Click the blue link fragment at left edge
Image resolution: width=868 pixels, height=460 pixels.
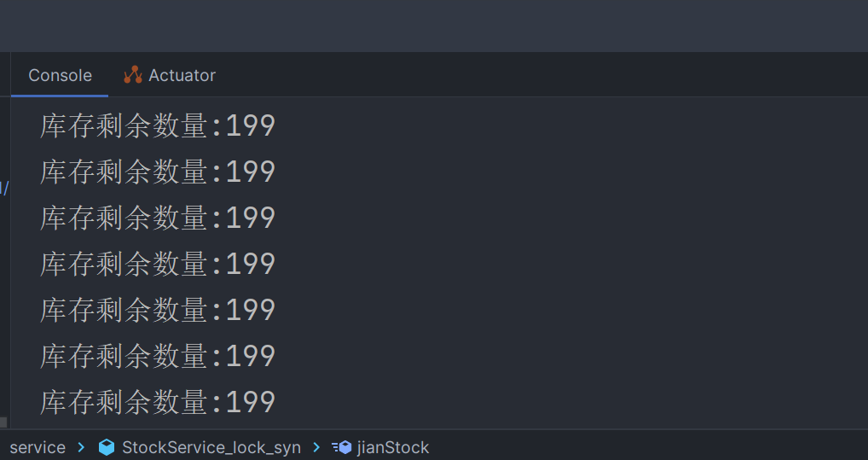point(4,188)
